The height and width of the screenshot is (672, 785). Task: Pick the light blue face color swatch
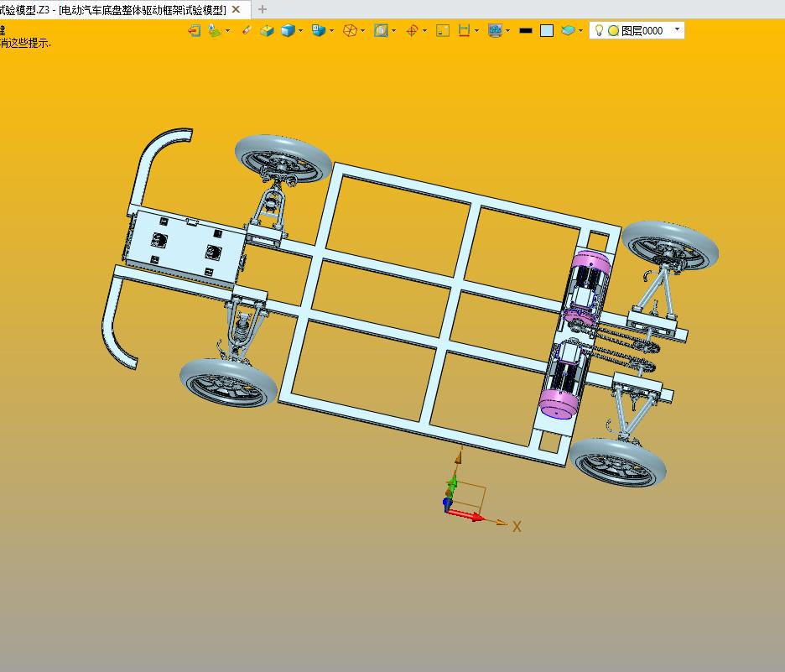pos(547,30)
